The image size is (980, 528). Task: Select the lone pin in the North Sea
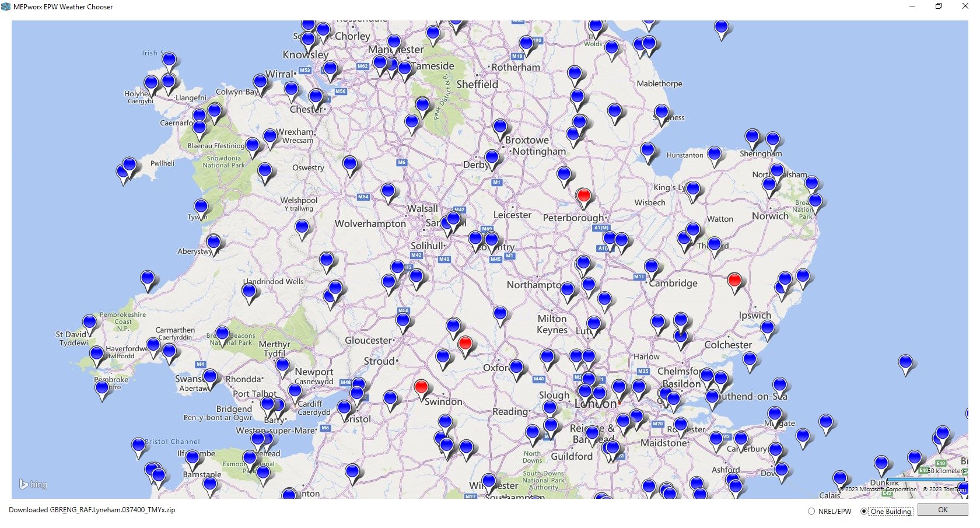point(905,365)
